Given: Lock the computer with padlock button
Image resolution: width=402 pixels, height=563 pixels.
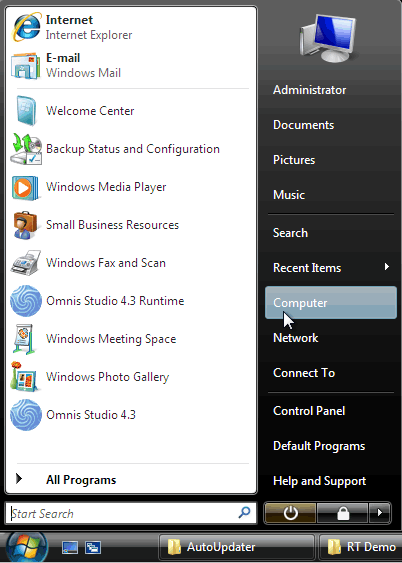Looking at the screenshot, I should [343, 513].
